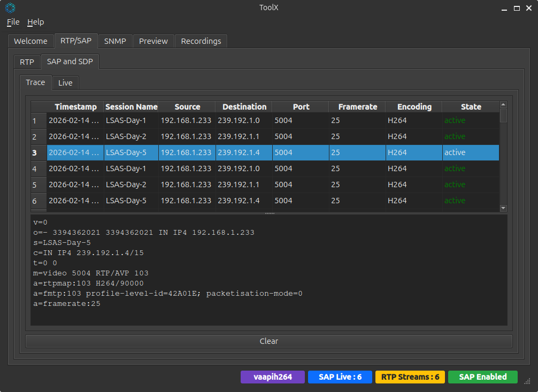This screenshot has width=538, height=392.
Task: Click the vaapih264 status badge
Action: [x=272, y=377]
